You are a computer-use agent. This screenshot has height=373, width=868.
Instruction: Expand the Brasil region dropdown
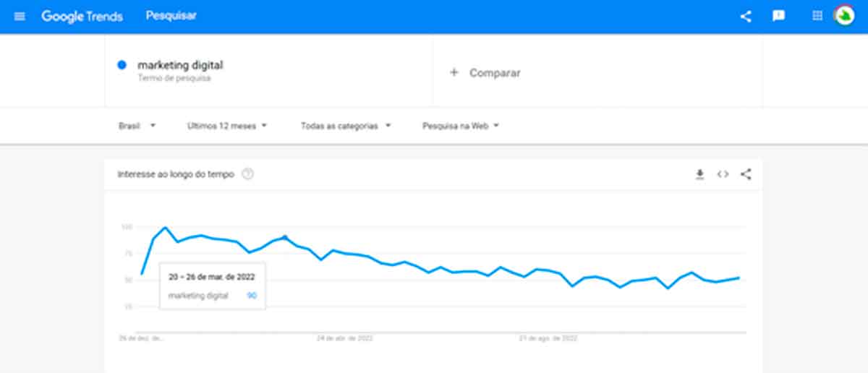(x=137, y=126)
